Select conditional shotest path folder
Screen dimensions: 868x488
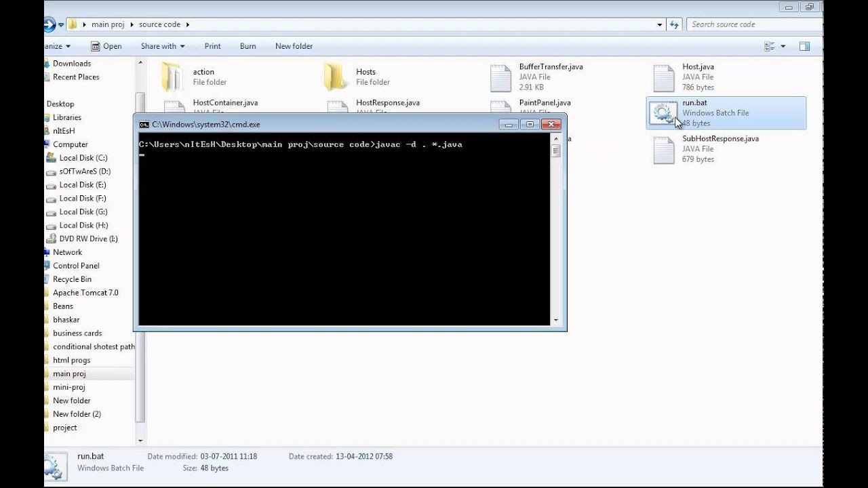tap(94, 347)
